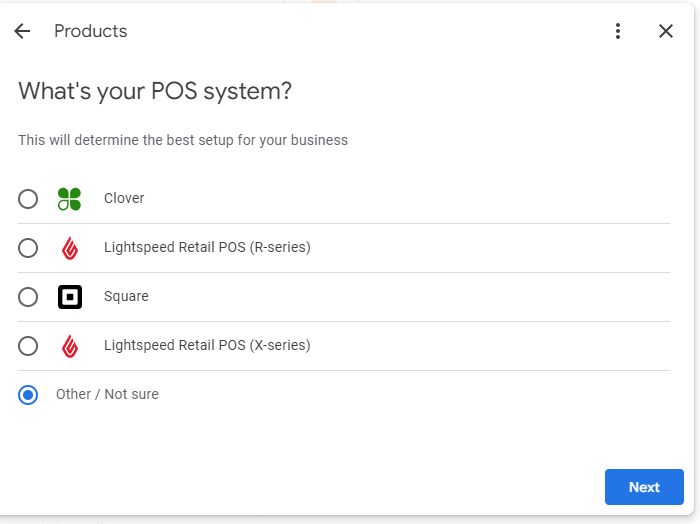Open the three-dot more options menu
Image resolution: width=700 pixels, height=524 pixels.
[x=618, y=31]
